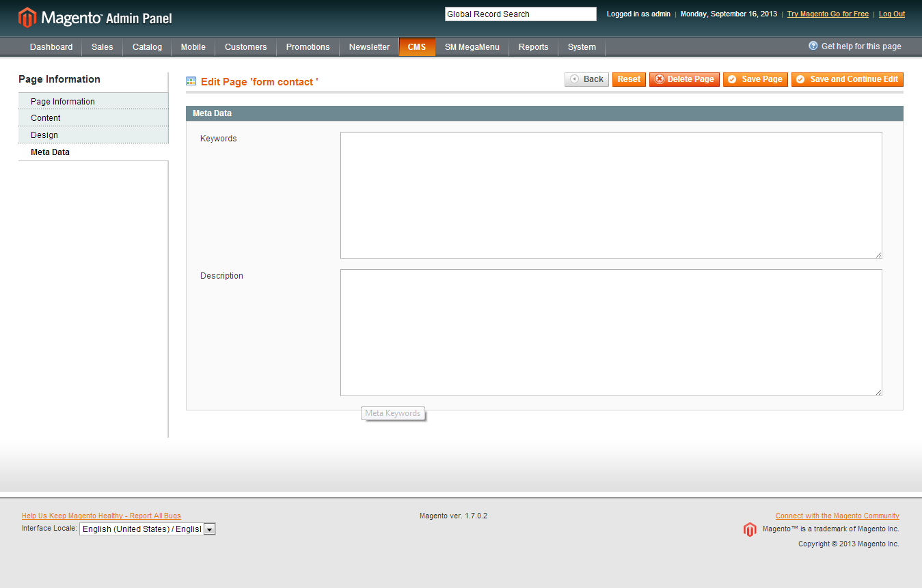Click the date Monday, September 16, 2013

(x=729, y=14)
